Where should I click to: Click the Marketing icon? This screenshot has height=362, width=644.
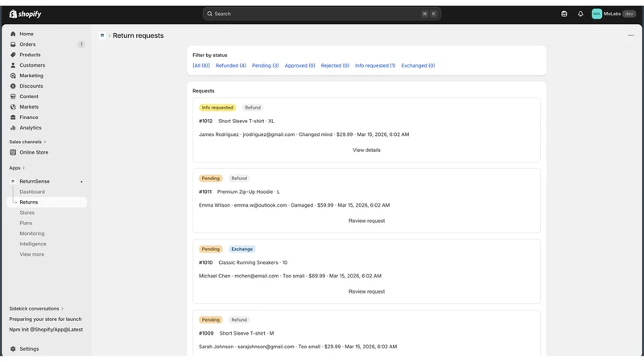click(13, 76)
